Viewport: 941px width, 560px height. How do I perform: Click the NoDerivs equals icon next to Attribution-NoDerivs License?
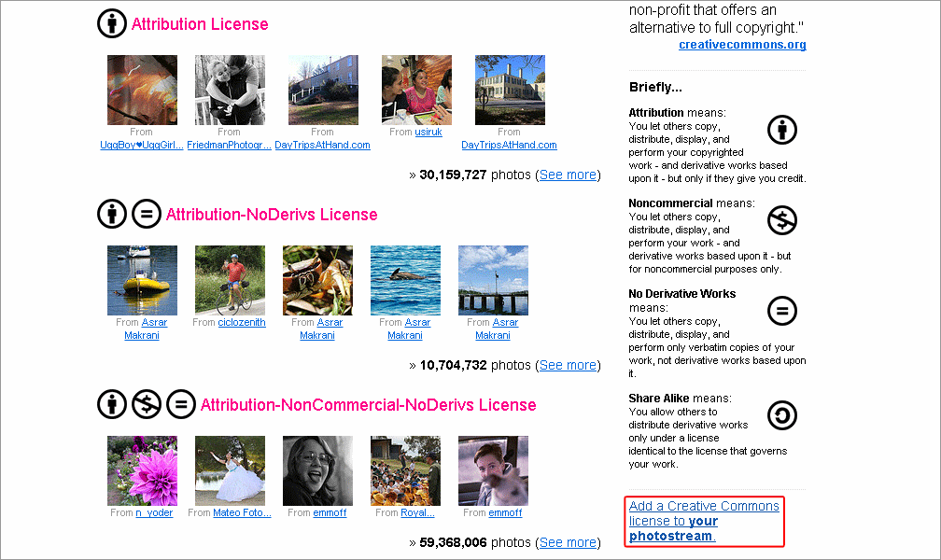147,214
